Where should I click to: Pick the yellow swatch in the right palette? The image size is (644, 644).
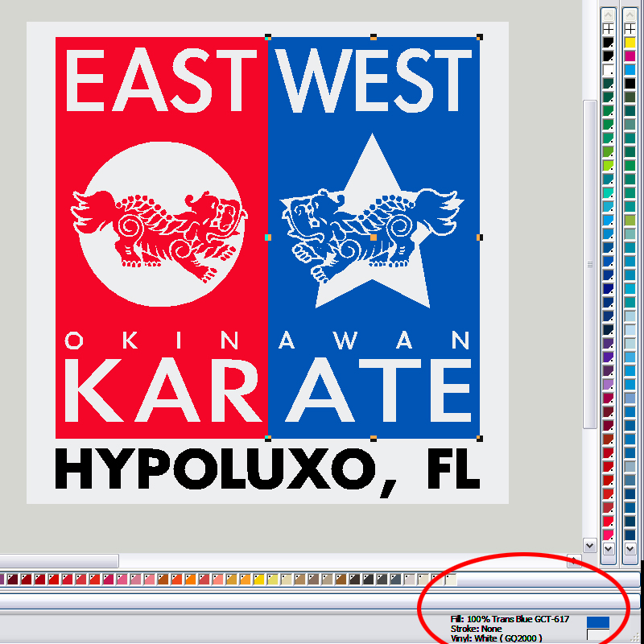[x=630, y=43]
